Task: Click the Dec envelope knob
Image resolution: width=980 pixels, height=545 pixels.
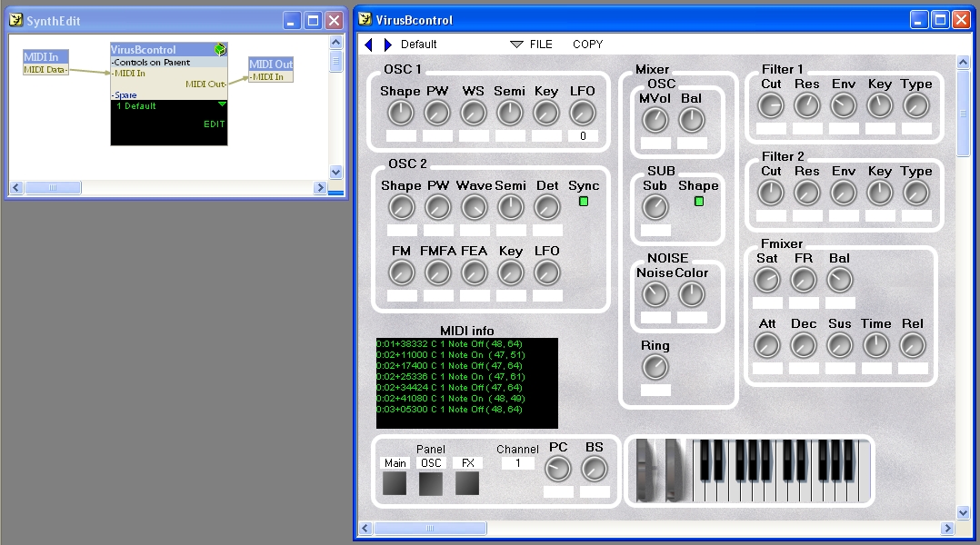Action: pos(803,345)
